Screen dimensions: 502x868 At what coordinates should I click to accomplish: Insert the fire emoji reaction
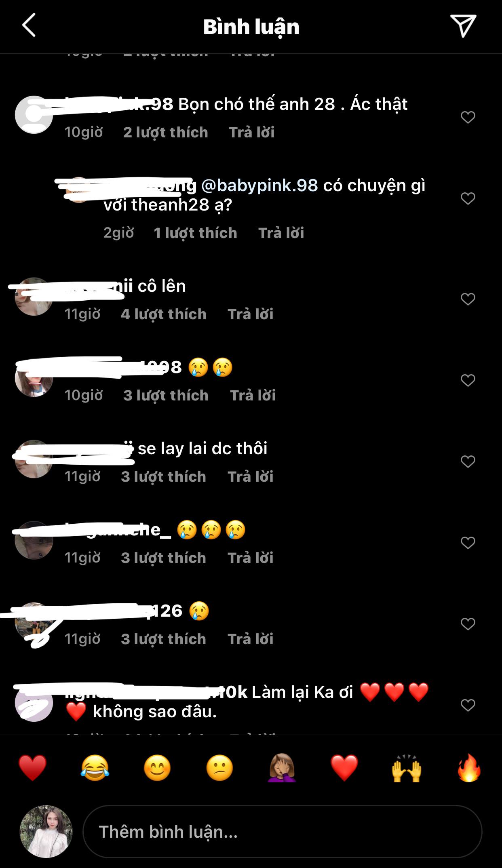point(469,767)
